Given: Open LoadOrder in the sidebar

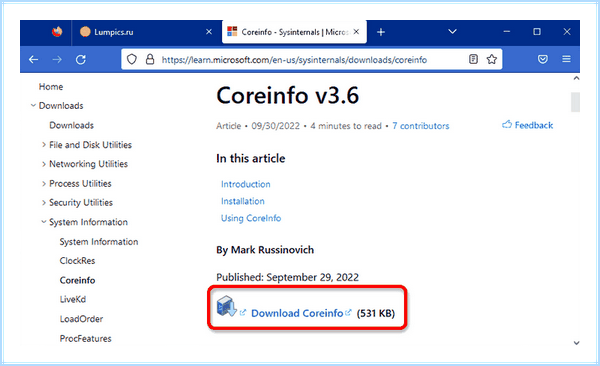Looking at the screenshot, I should coord(81,319).
